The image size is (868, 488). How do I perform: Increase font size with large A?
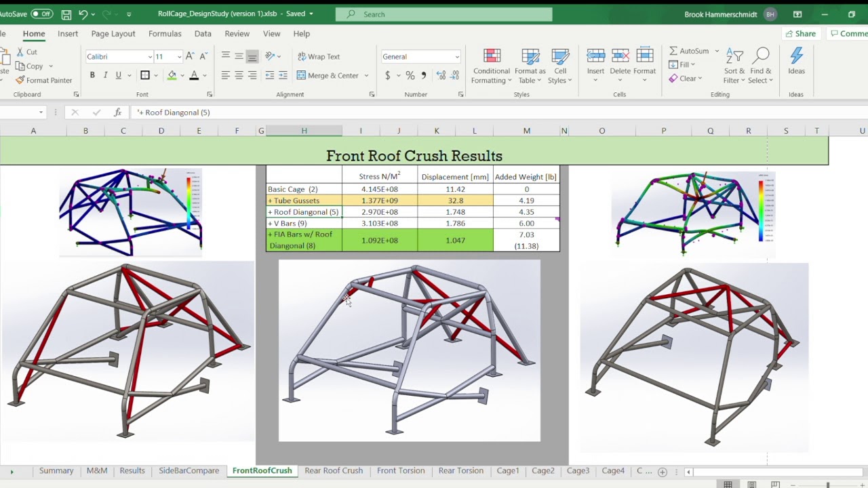pos(190,56)
